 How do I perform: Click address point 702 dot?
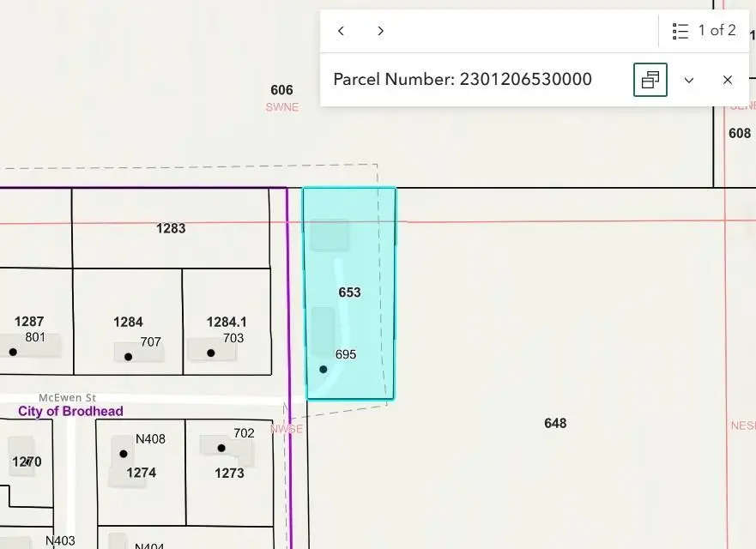pyautogui.click(x=221, y=448)
